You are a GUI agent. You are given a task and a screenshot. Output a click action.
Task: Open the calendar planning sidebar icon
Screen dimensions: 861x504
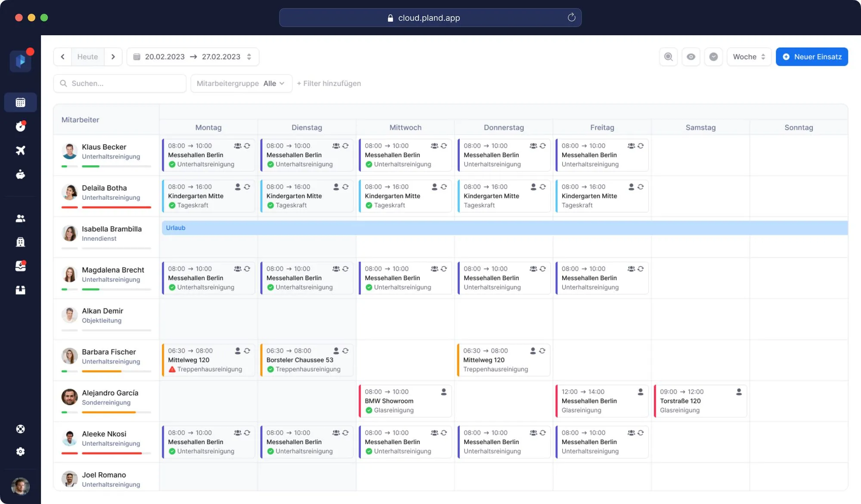click(20, 102)
